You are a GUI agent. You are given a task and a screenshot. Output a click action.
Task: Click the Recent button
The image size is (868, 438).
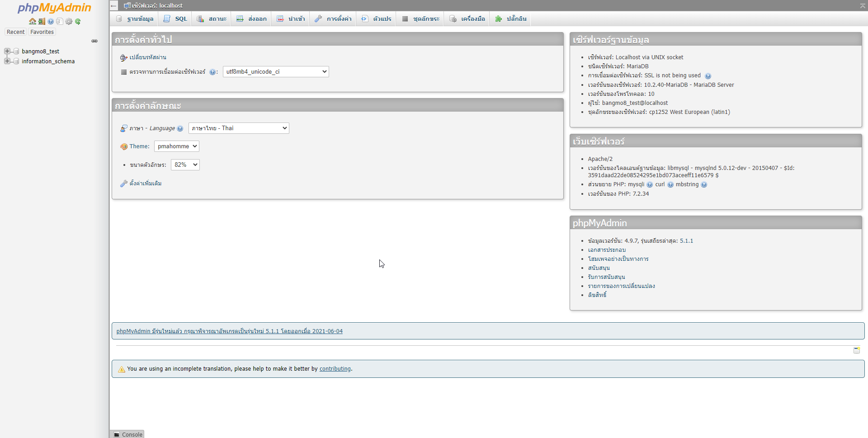[x=16, y=32]
